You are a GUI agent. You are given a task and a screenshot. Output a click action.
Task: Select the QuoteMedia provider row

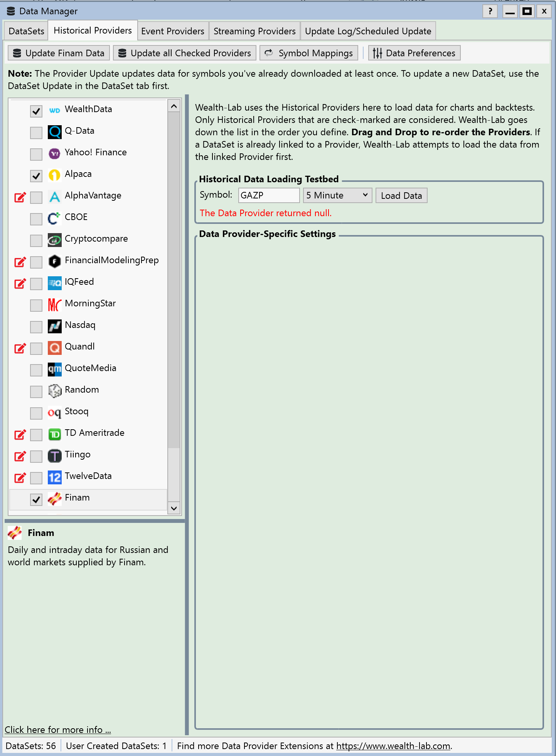(x=88, y=370)
